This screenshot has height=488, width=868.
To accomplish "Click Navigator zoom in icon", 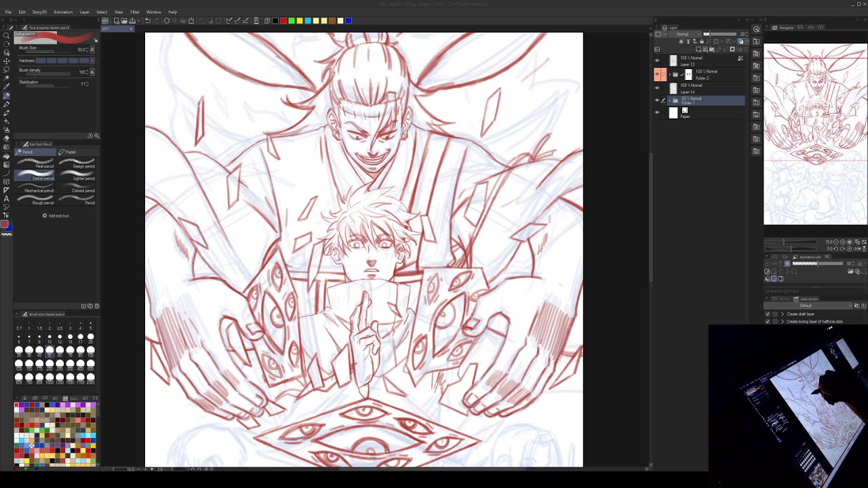I will click(844, 241).
